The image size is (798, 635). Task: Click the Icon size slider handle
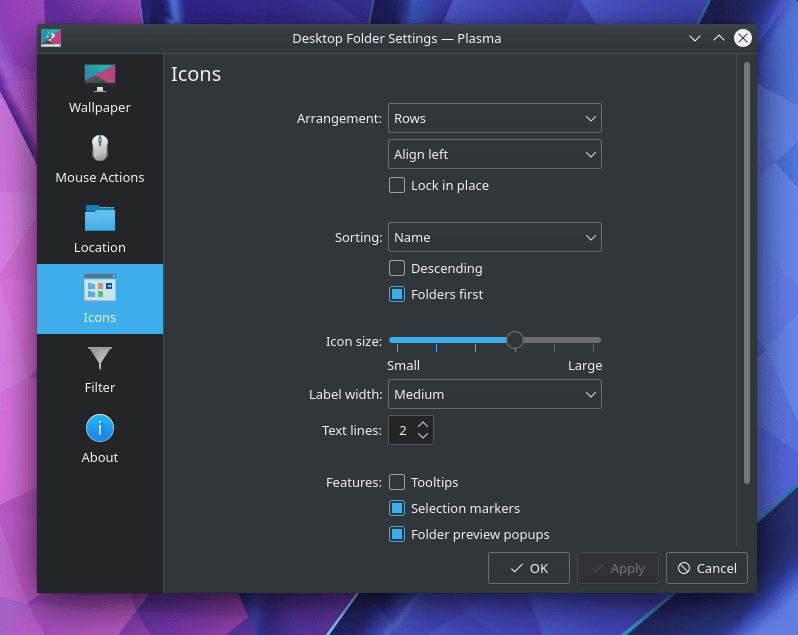pos(514,340)
